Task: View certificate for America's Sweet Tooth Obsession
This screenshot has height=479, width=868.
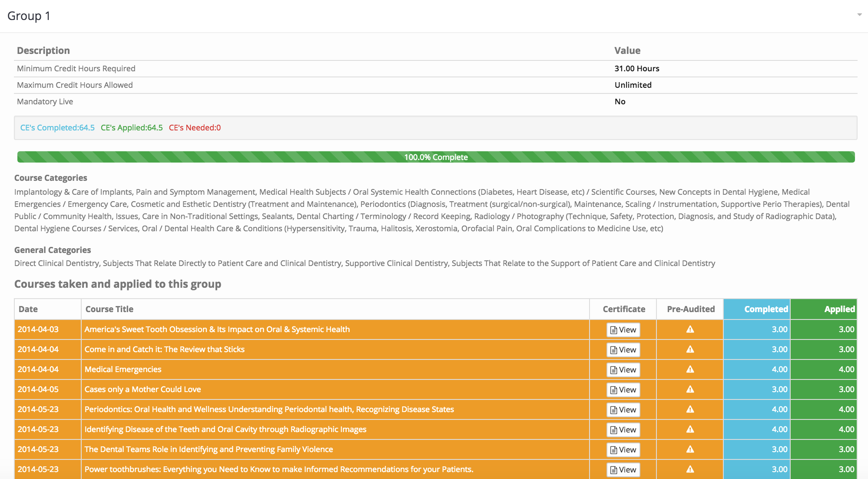Action: click(623, 330)
